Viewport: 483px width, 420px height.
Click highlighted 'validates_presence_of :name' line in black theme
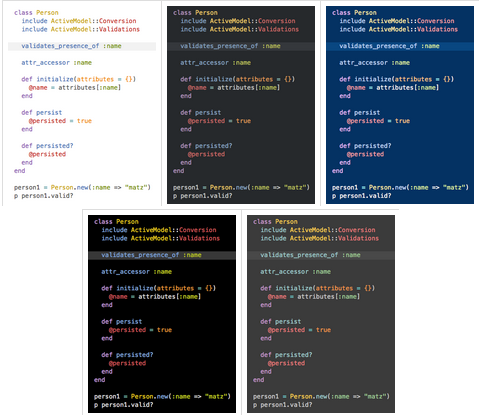click(x=162, y=255)
